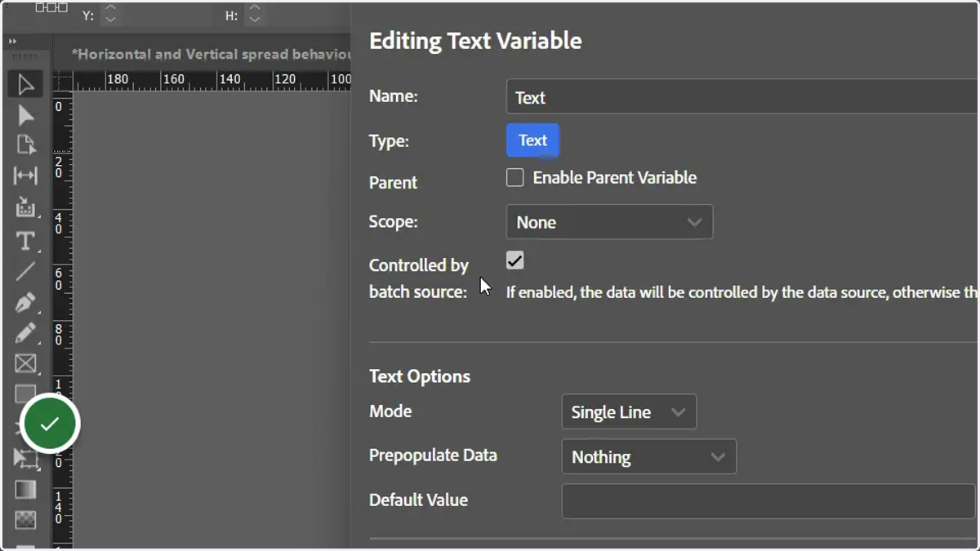Click the reference point locator icon
Viewport: 980px width, 551px height.
click(x=51, y=7)
